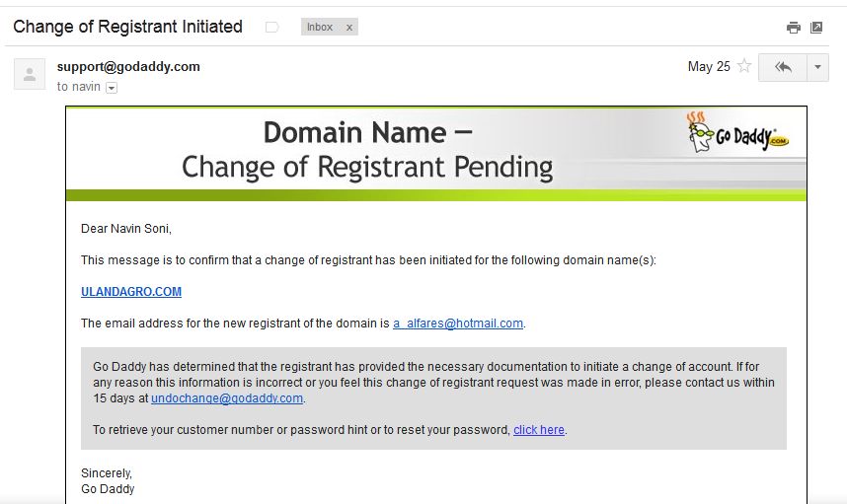The height and width of the screenshot is (504, 847).
Task: Follow the 'click here' password reset link
Action: tap(539, 430)
